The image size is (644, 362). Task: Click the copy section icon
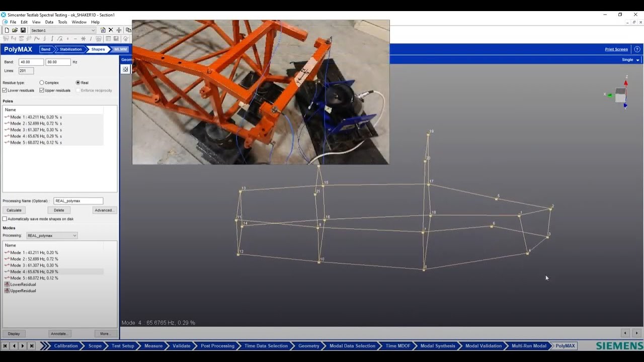click(x=128, y=30)
